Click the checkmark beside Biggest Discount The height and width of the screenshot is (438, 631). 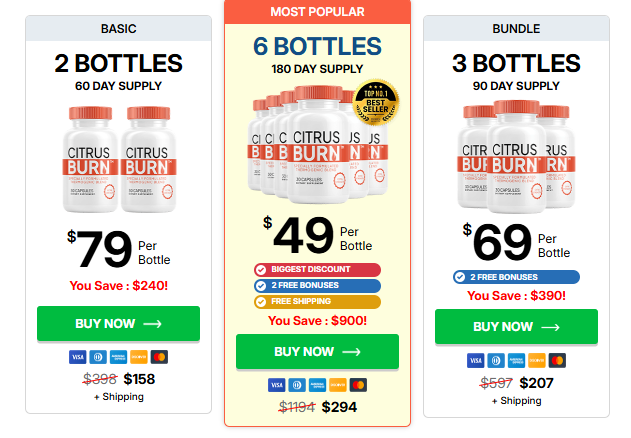click(x=261, y=269)
